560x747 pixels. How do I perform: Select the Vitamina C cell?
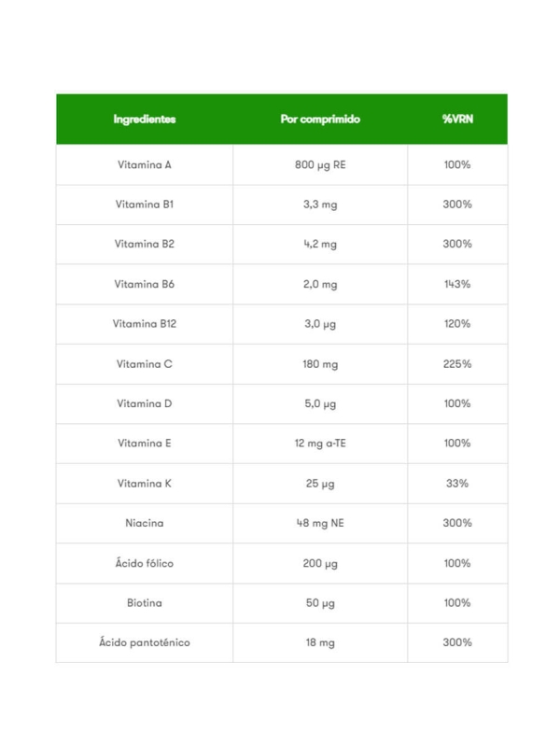pos(144,364)
